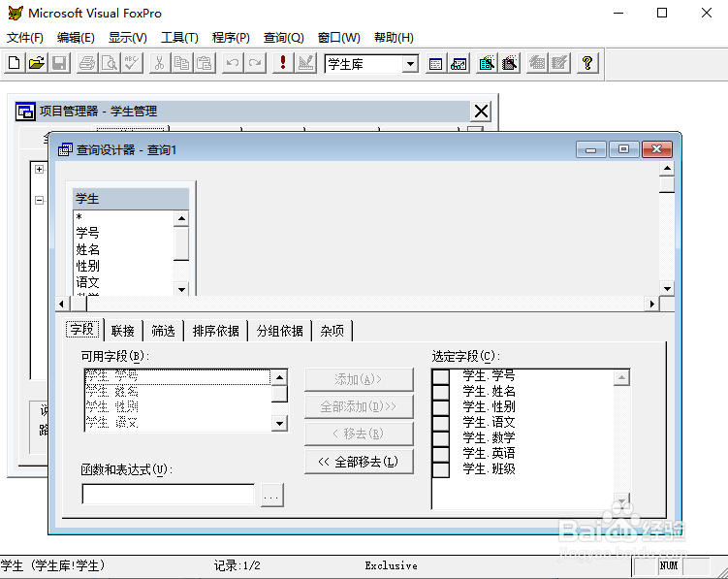Collapse the minus node in Project Manager tree
The image size is (728, 579).
pos(40,201)
